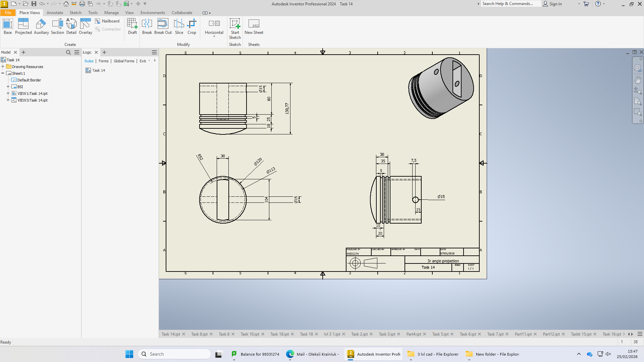Image resolution: width=644 pixels, height=362 pixels.
Task: Add a new Model browser panel tab
Action: (23, 52)
